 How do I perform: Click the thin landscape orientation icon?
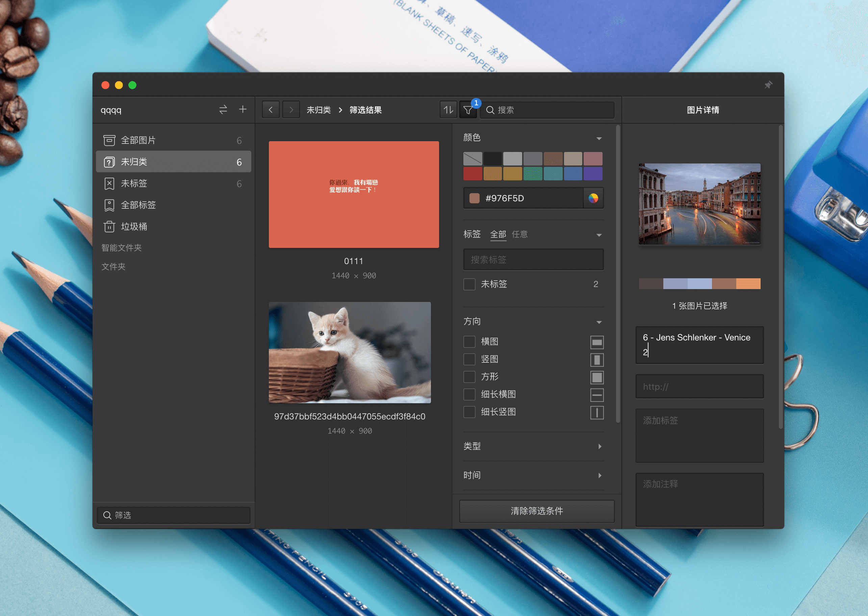(x=597, y=395)
